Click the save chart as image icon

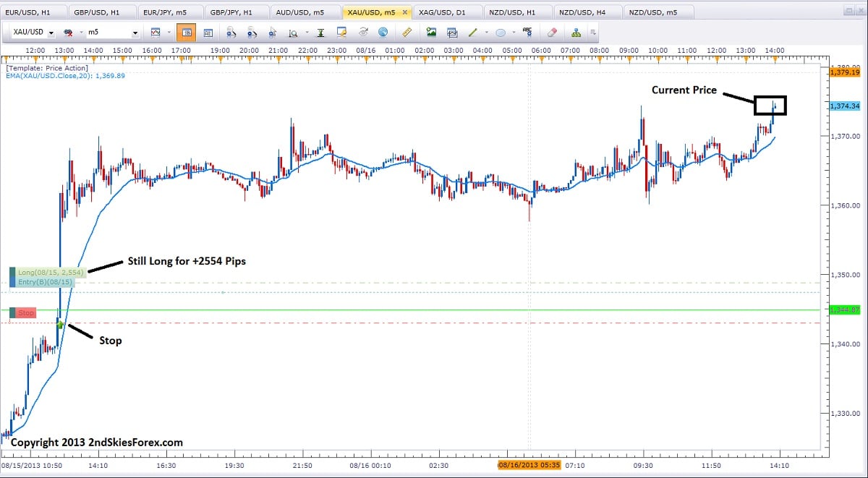(x=431, y=33)
